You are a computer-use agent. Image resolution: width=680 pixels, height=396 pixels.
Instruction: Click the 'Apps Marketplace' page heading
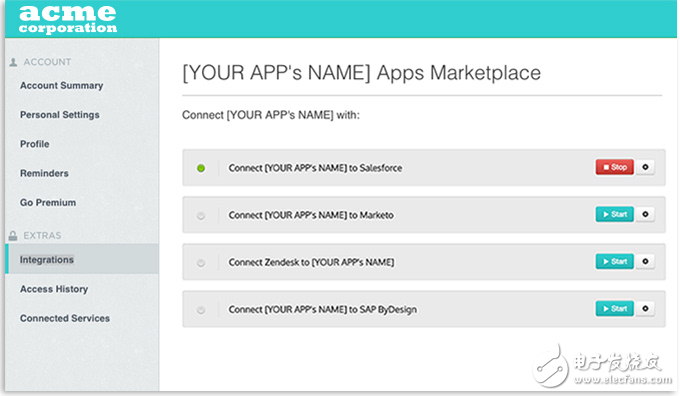pos(362,72)
